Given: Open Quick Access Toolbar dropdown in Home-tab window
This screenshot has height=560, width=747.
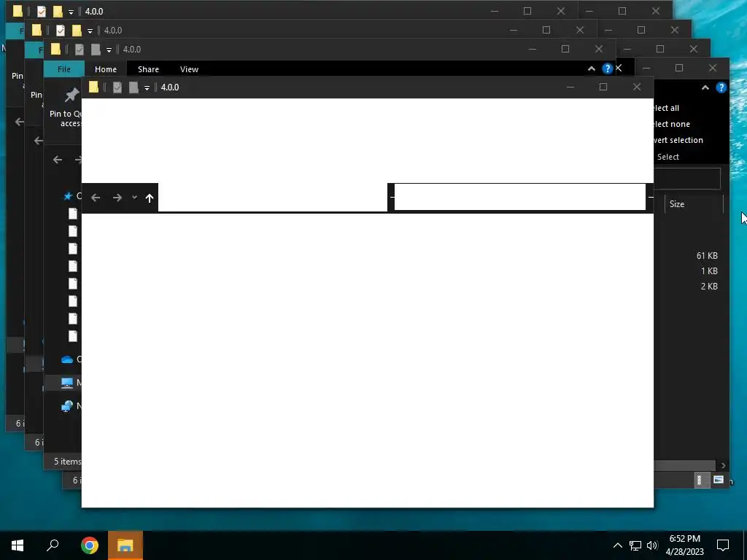Looking at the screenshot, I should click(x=109, y=50).
